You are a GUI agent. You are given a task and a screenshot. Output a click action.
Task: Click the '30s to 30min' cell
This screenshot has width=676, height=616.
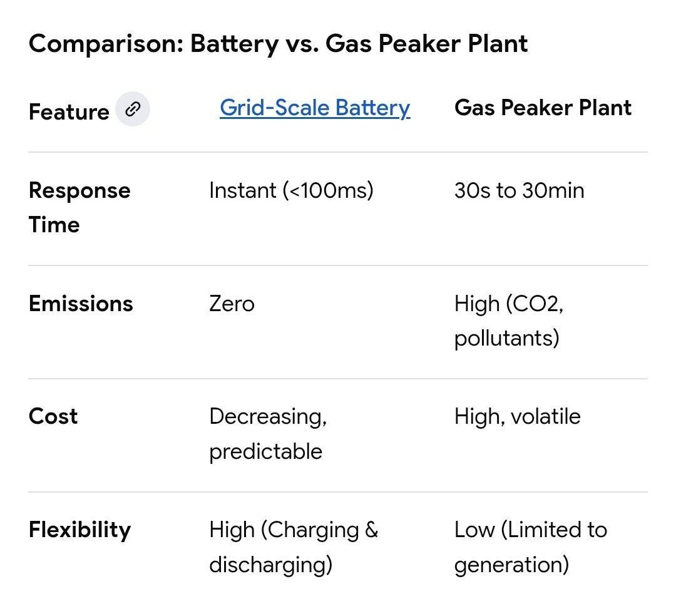click(x=519, y=190)
